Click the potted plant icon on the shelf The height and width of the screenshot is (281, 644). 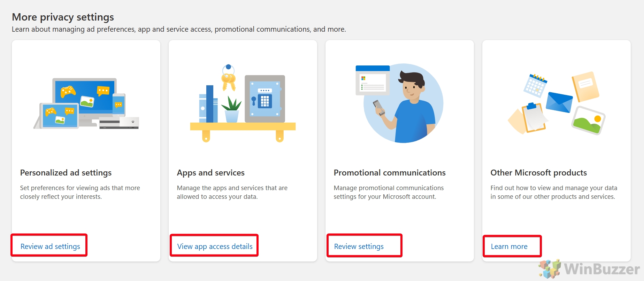(232, 109)
